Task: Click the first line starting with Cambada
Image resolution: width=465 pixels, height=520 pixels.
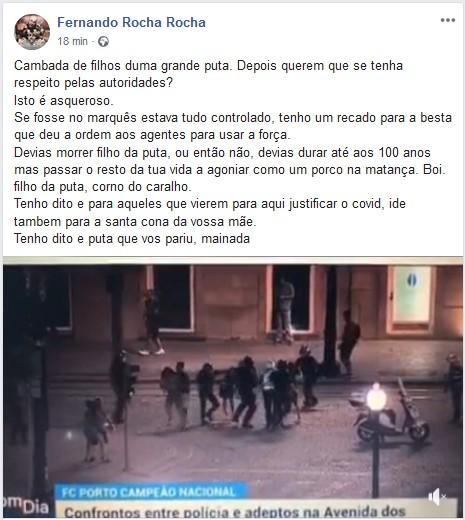Action: 208,66
